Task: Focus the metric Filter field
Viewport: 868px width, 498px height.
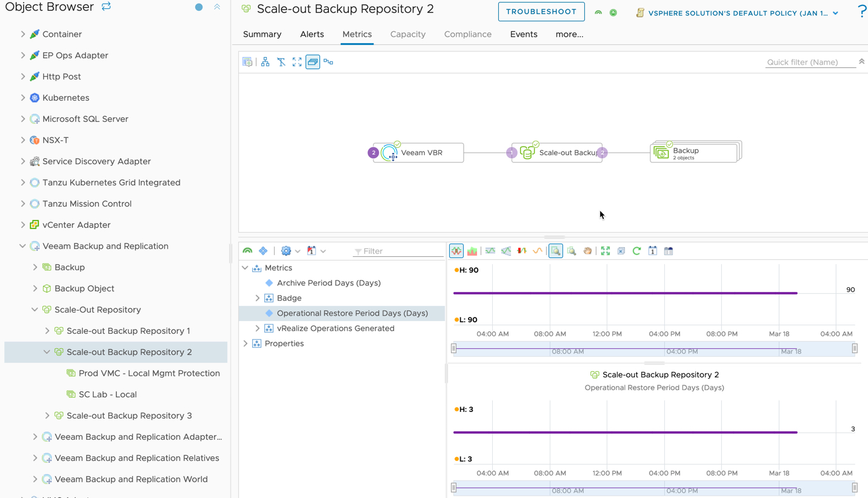Action: 398,251
